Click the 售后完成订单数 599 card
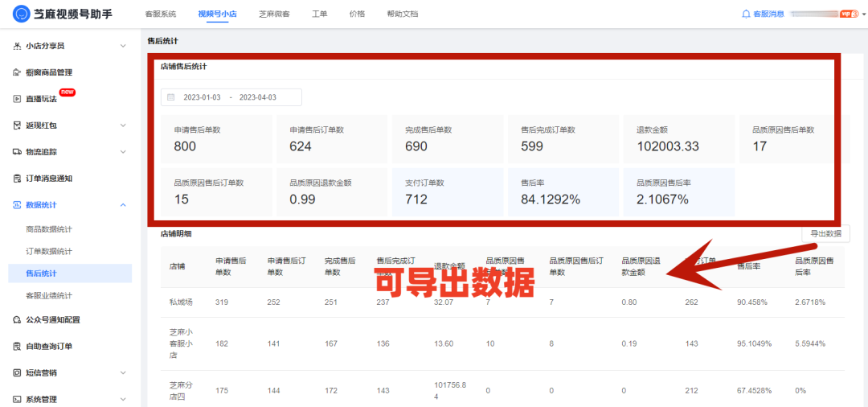This screenshot has height=407, width=868. click(x=563, y=139)
